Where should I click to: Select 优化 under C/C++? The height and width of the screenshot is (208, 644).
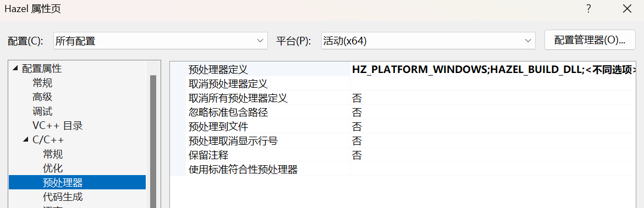53,168
